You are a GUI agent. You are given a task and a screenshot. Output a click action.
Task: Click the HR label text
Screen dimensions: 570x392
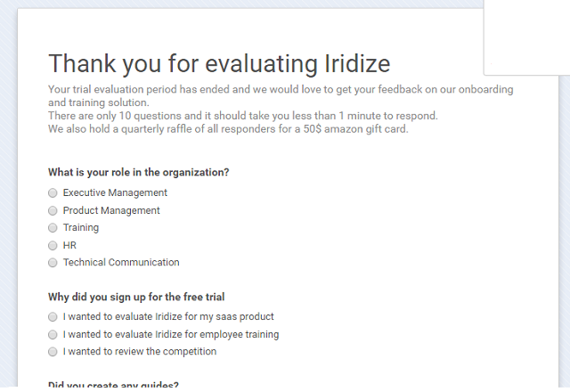(x=69, y=246)
